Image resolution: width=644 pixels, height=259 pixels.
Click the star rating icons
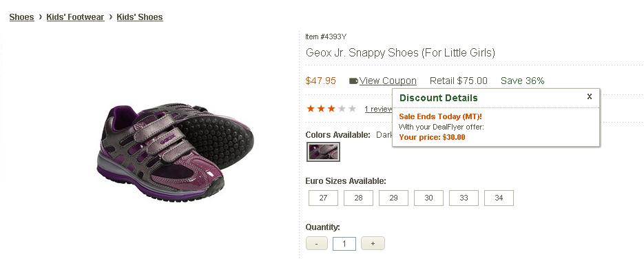point(331,109)
